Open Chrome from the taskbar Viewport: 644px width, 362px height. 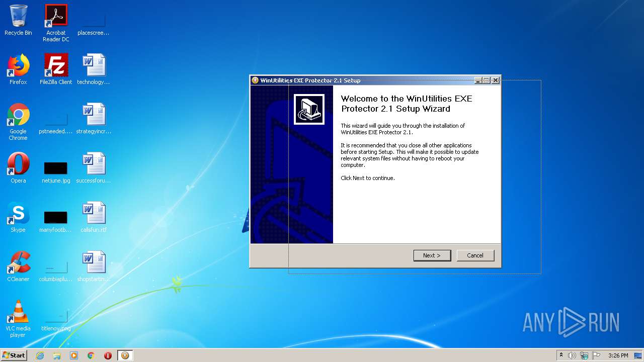click(91, 355)
